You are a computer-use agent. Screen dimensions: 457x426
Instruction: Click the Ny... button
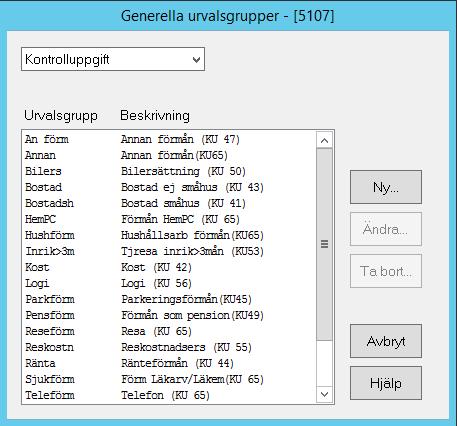386,187
